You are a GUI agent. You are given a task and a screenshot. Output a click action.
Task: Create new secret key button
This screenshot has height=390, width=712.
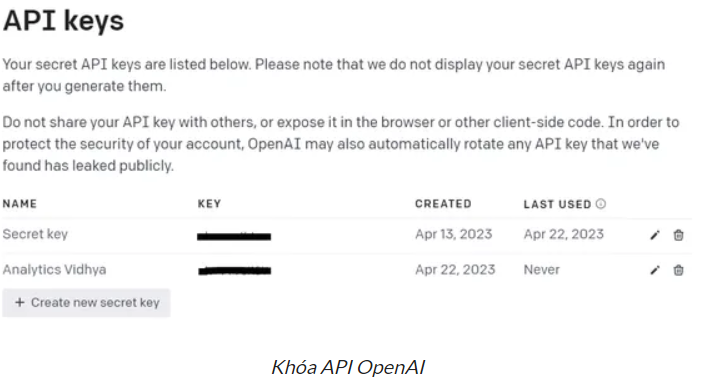86,303
